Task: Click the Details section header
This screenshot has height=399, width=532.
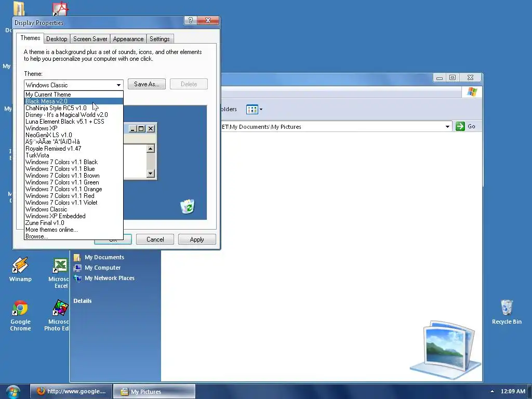Action: tap(83, 301)
